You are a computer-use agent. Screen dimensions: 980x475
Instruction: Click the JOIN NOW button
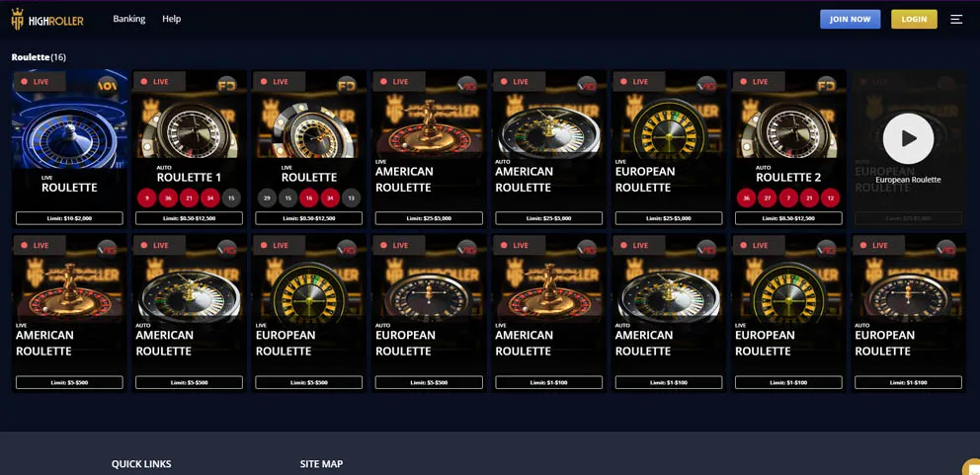pyautogui.click(x=850, y=20)
